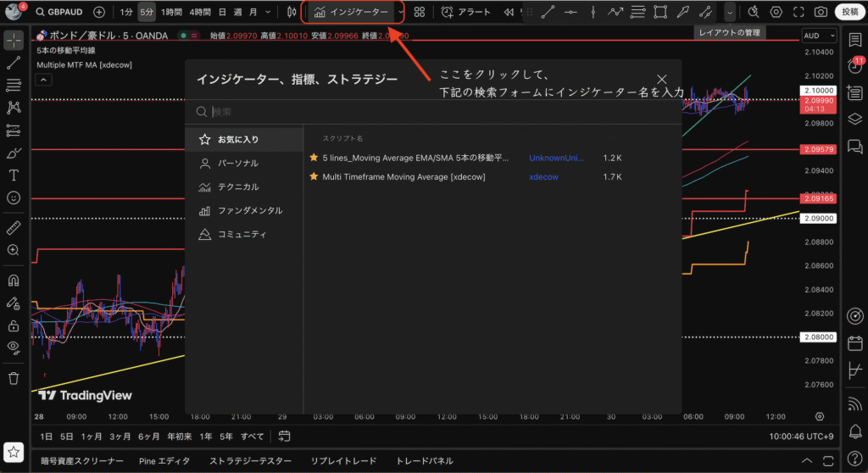Unfavorite the 5 lines_Moving Average star
Screen dimensions: 868x473
tap(314, 158)
